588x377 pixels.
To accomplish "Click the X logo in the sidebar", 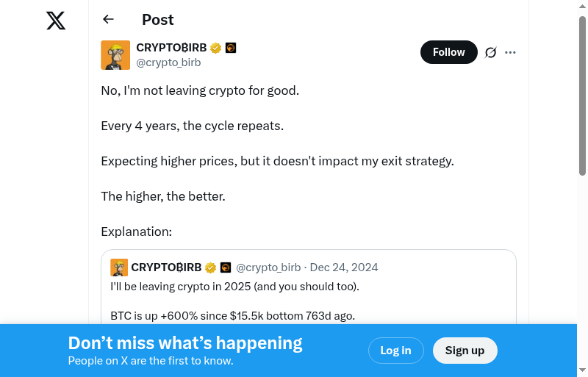I will (x=56, y=21).
